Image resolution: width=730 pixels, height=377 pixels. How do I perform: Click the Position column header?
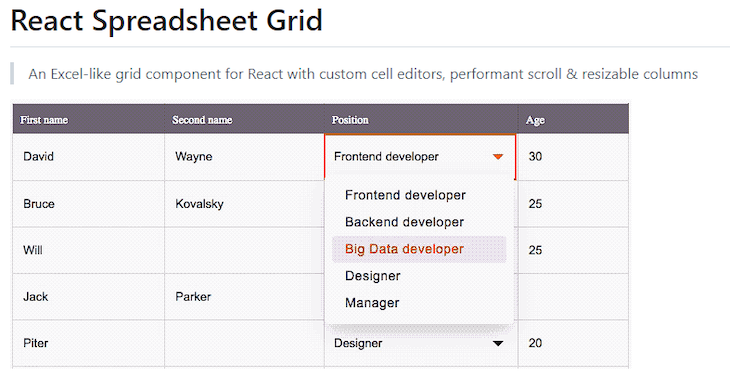421,120
